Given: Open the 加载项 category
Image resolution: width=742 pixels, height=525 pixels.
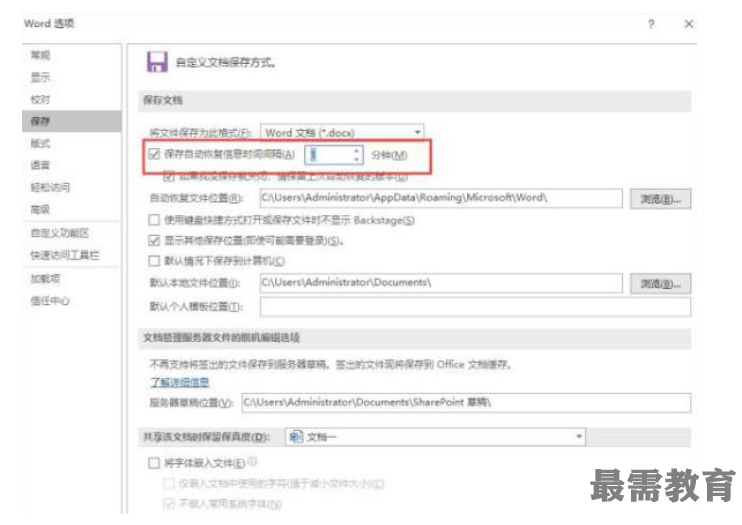Looking at the screenshot, I should [x=45, y=278].
